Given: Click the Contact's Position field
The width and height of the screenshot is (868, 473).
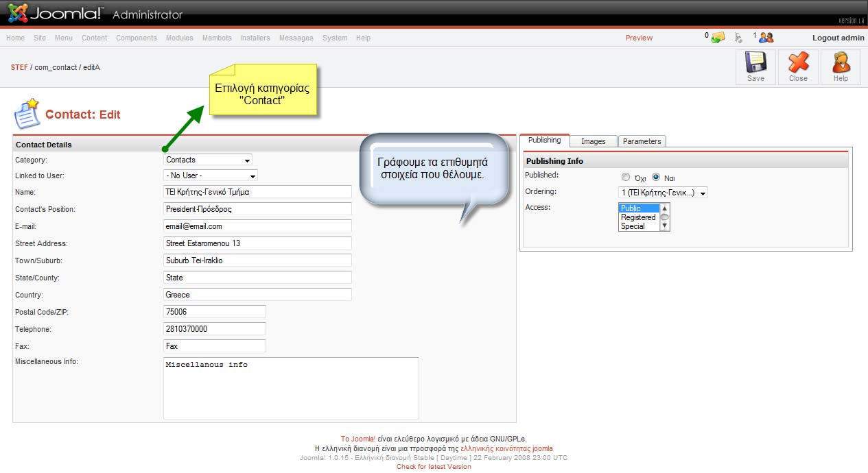Looking at the screenshot, I should [x=257, y=209].
